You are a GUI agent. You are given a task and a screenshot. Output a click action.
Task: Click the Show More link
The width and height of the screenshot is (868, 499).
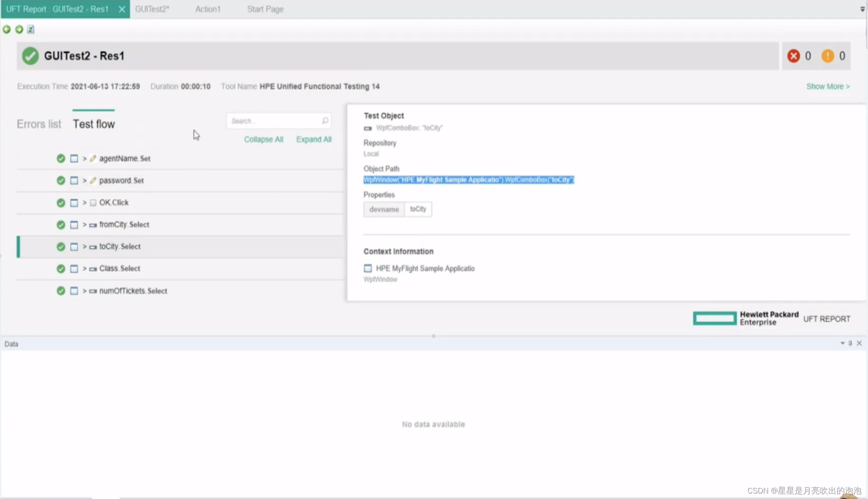point(828,87)
